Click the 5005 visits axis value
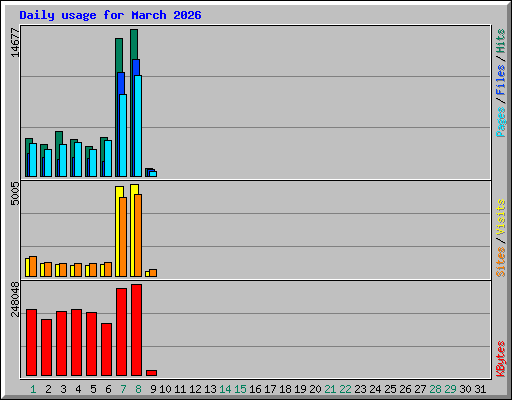Viewport: 512px width, 400px height. [x=15, y=194]
